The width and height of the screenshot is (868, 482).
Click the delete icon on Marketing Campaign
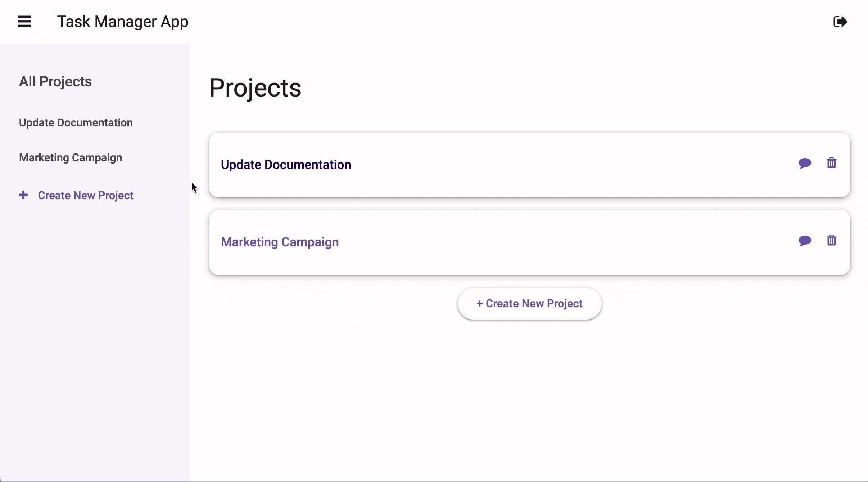[x=831, y=240]
